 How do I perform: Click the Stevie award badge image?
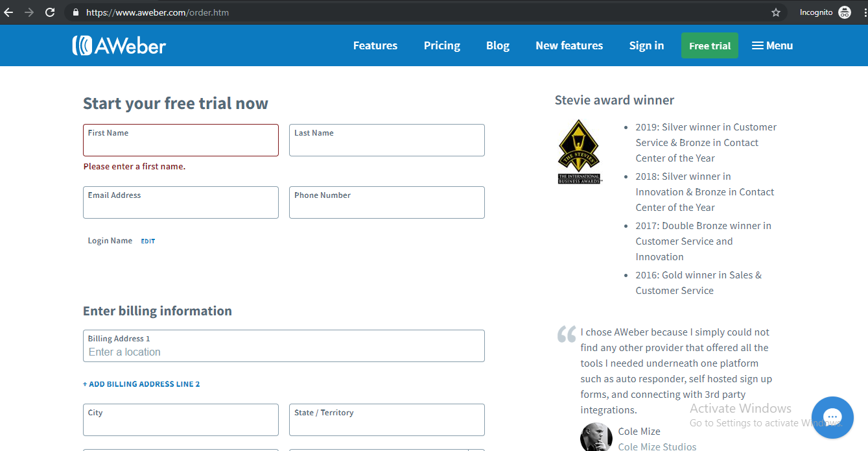579,151
